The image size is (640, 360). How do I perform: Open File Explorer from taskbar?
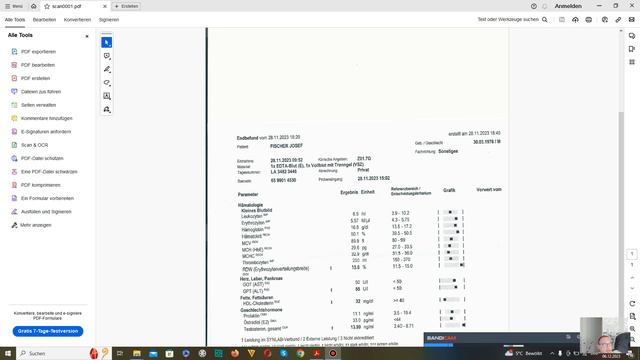[137, 353]
